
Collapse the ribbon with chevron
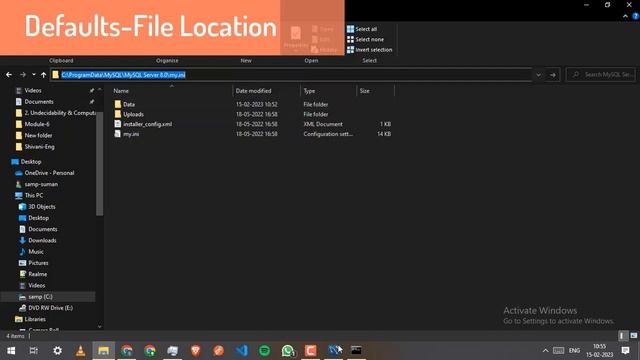click(625, 16)
